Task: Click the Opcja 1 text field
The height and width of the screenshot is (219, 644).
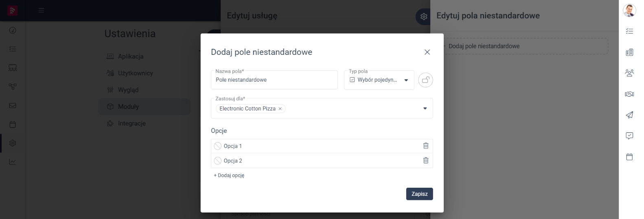Action: coord(322,146)
